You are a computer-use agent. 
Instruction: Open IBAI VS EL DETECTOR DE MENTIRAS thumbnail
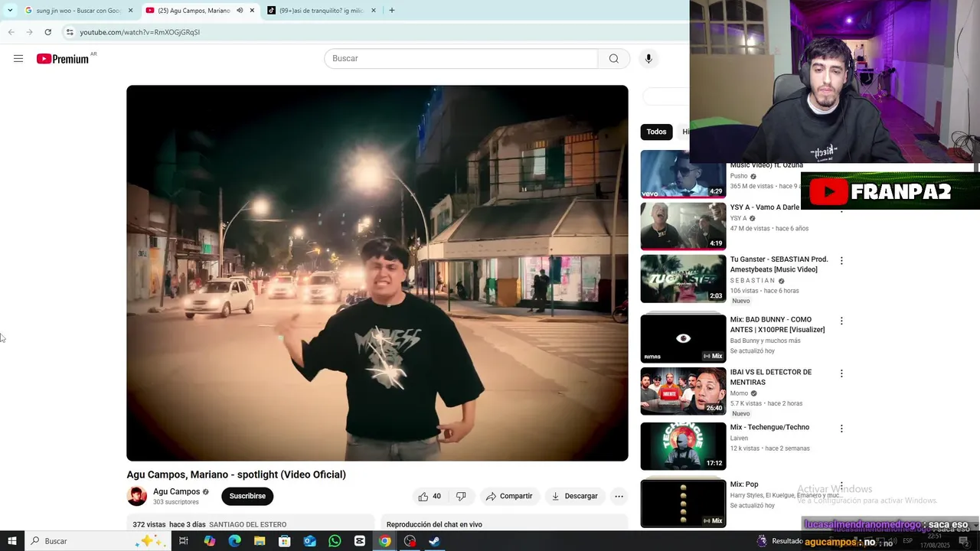[683, 391]
